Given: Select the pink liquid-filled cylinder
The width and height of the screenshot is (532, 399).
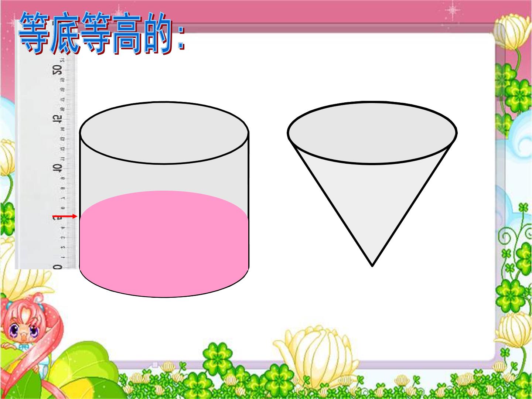Looking at the screenshot, I should (x=164, y=199).
